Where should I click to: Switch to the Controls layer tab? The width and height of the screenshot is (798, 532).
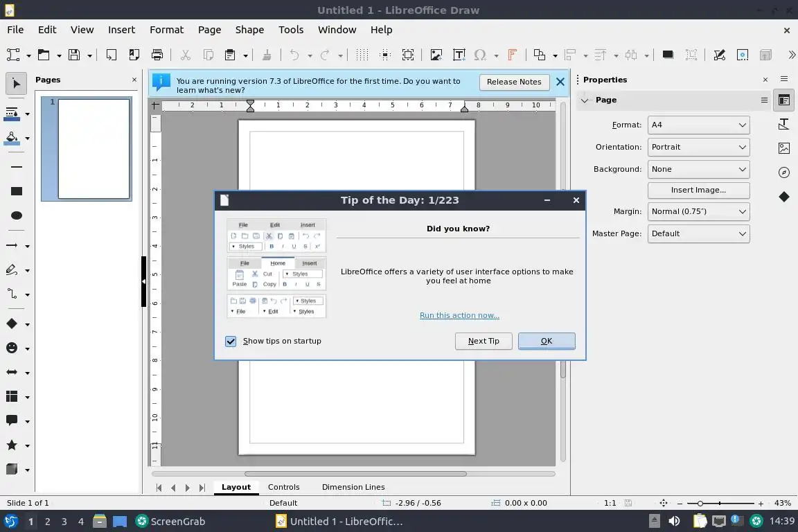283,487
